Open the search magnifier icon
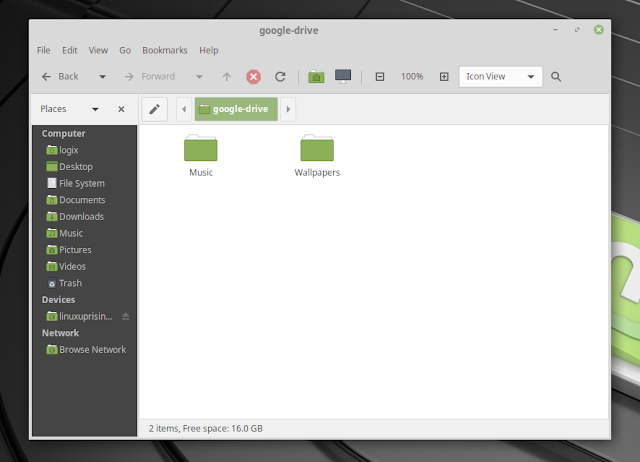The height and width of the screenshot is (462, 640). tap(556, 77)
